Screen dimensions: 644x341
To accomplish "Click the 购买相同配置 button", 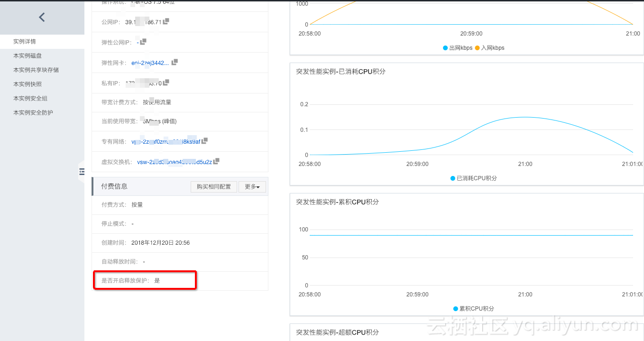I will pyautogui.click(x=213, y=187).
